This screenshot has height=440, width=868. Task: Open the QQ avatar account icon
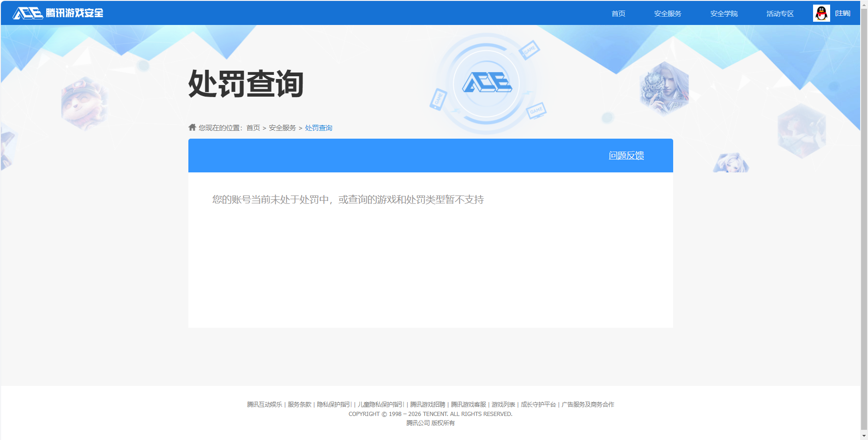[x=820, y=12]
